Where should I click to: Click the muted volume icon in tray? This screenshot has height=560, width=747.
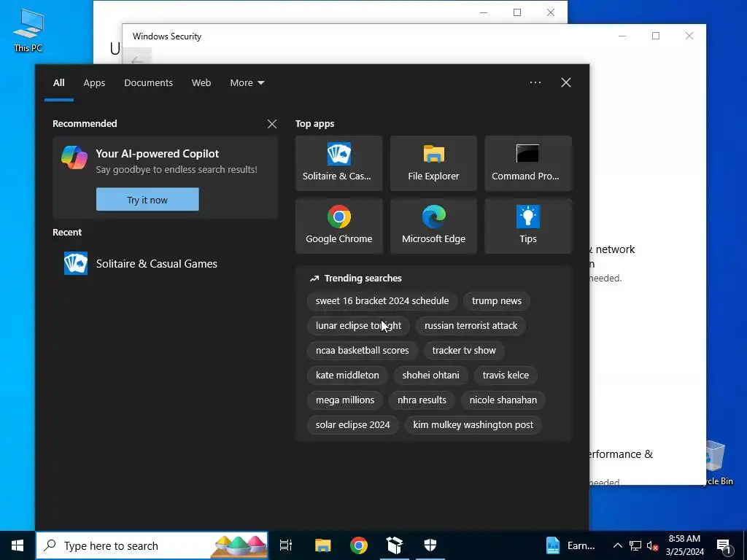(652, 545)
